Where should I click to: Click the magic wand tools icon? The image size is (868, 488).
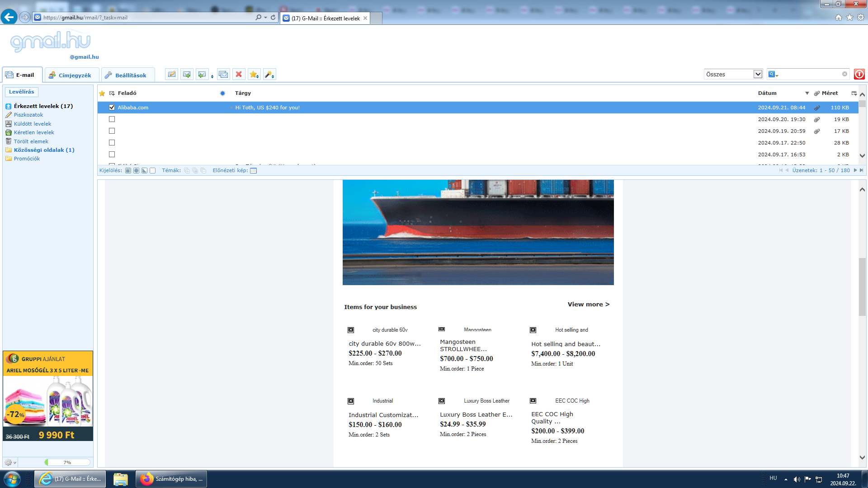click(x=269, y=75)
